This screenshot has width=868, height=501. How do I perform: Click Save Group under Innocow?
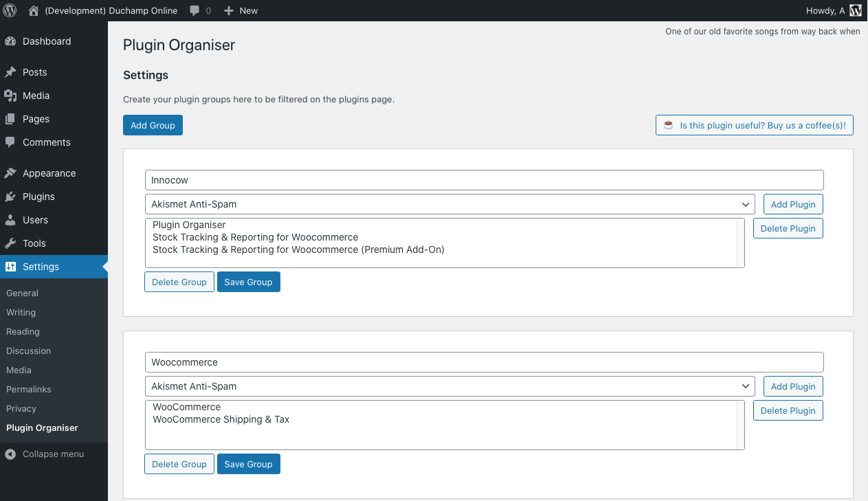pyautogui.click(x=249, y=282)
